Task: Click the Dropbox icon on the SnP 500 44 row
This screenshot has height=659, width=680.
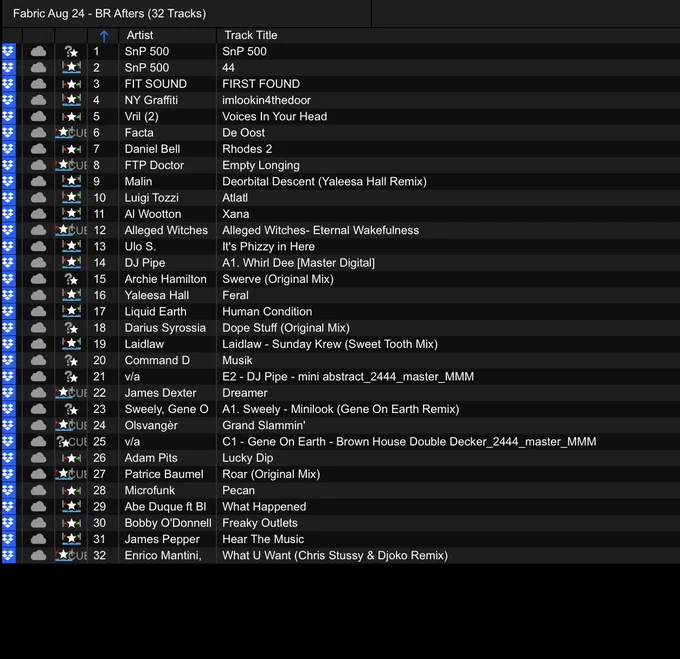Action: (x=9, y=68)
